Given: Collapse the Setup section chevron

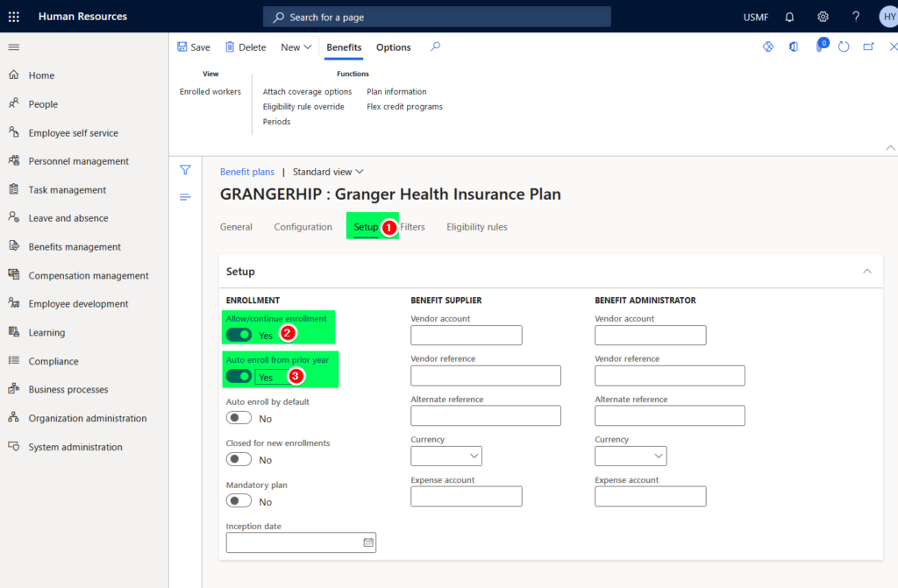Looking at the screenshot, I should 867,272.
